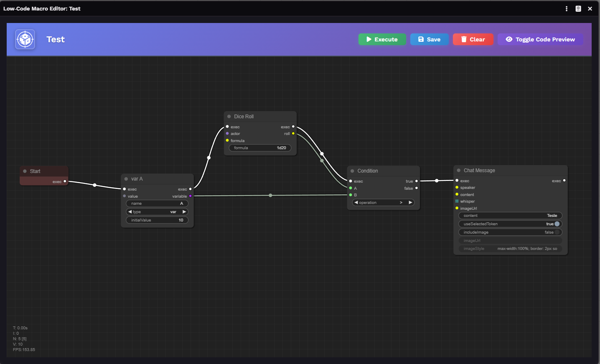
Task: Click the dice logo icon beside Test
Action: (x=25, y=39)
